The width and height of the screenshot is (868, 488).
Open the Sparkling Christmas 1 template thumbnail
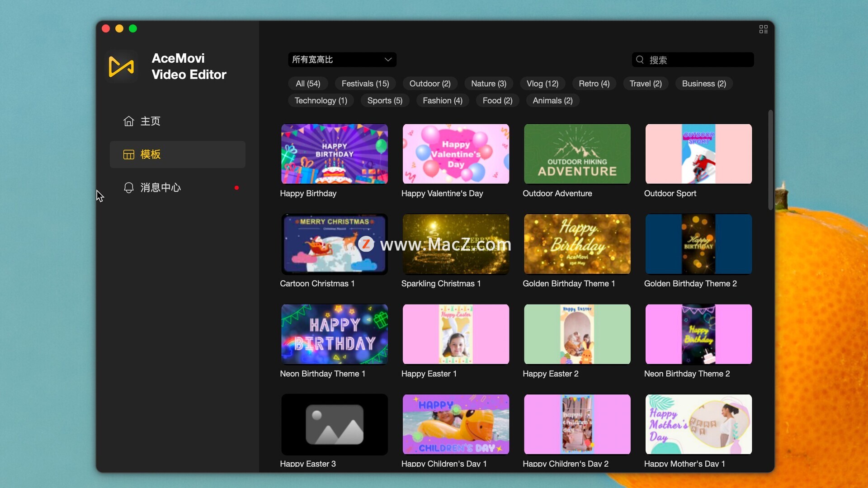click(x=456, y=244)
